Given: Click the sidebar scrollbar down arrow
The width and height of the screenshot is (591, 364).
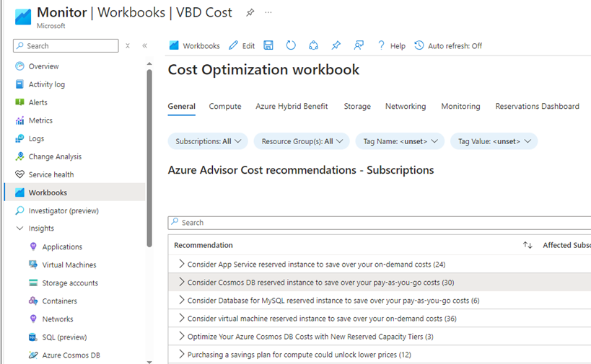Looking at the screenshot, I should pyautogui.click(x=149, y=362).
